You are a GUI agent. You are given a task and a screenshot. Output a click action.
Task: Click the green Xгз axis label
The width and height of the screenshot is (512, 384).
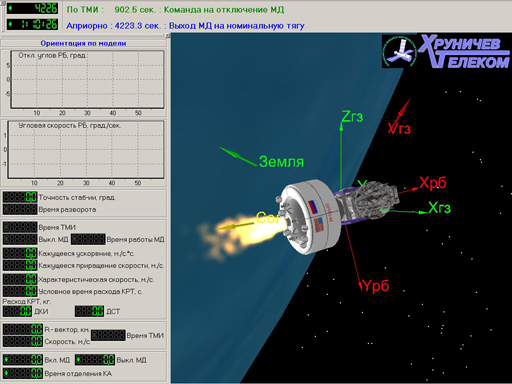[439, 208]
